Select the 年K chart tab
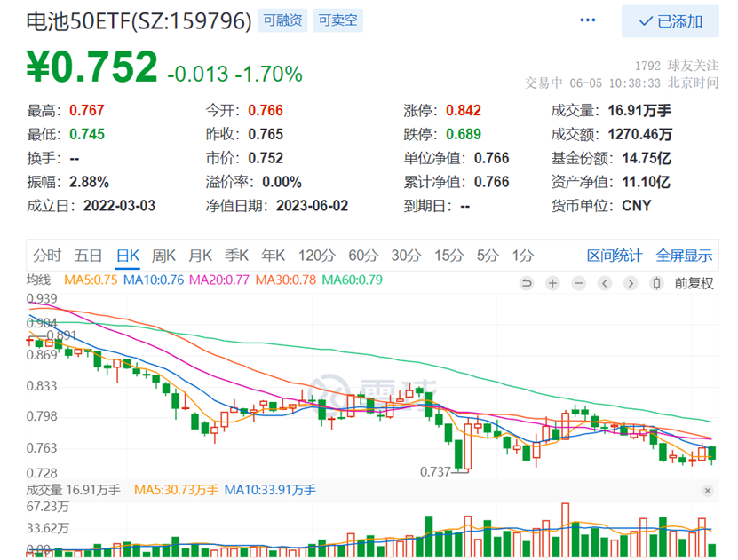Viewport: 738px width, 560px height. coord(273,256)
